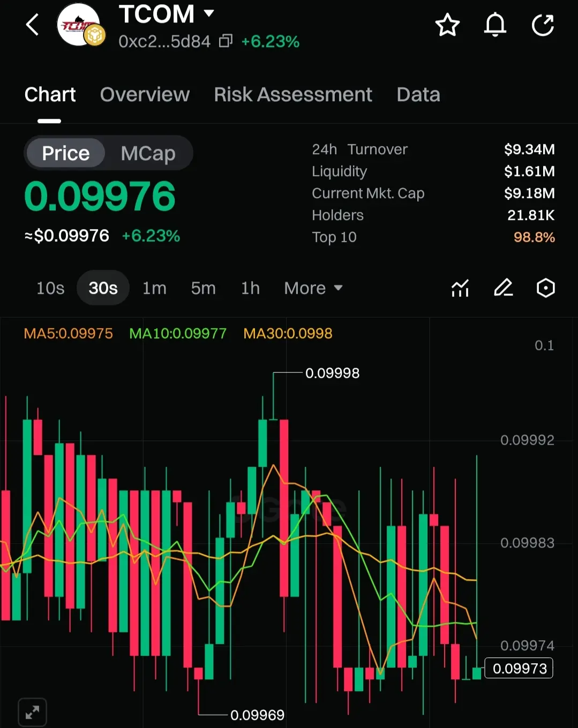The image size is (578, 728).
Task: Open the Overview tab
Action: point(145,95)
